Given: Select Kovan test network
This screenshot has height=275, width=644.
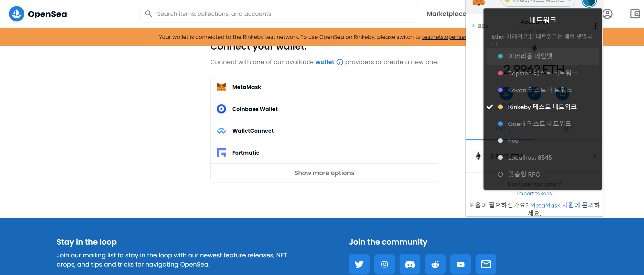Looking at the screenshot, I should pyautogui.click(x=543, y=90).
